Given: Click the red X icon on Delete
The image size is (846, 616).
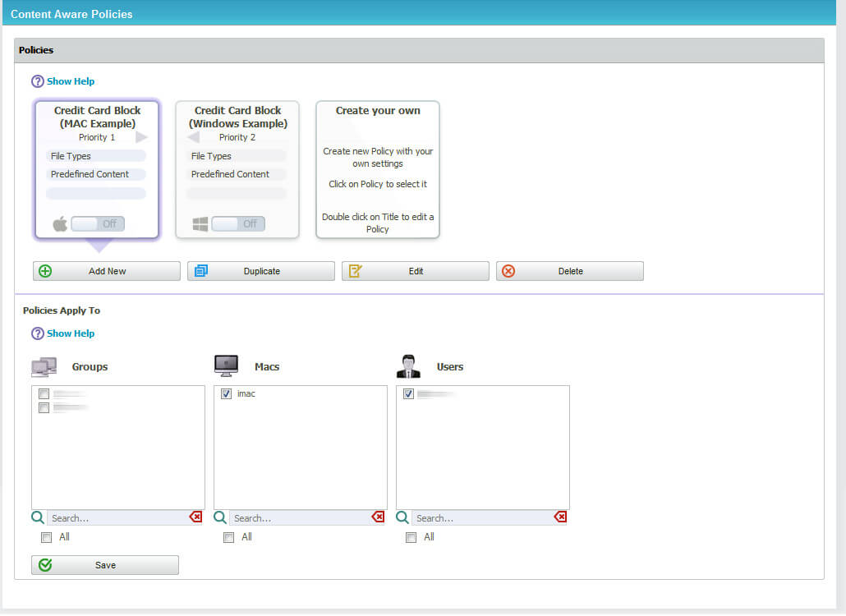Looking at the screenshot, I should [508, 271].
